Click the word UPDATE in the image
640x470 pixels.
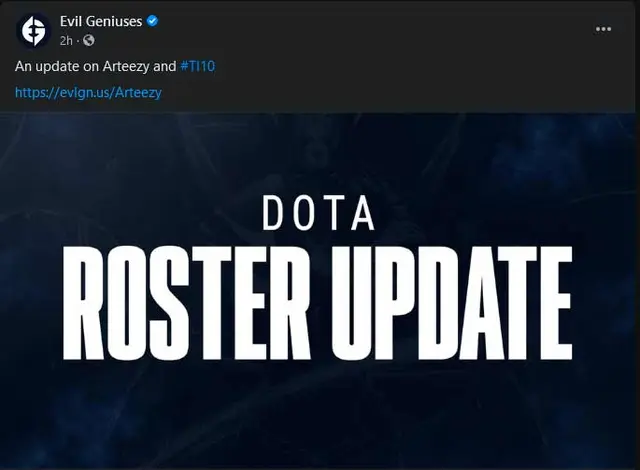pyautogui.click(x=452, y=303)
